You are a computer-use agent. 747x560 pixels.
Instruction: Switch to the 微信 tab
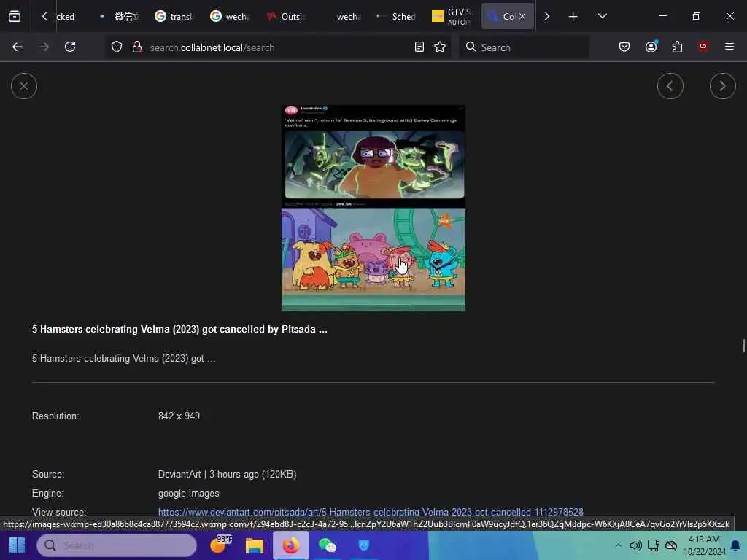tap(120, 17)
